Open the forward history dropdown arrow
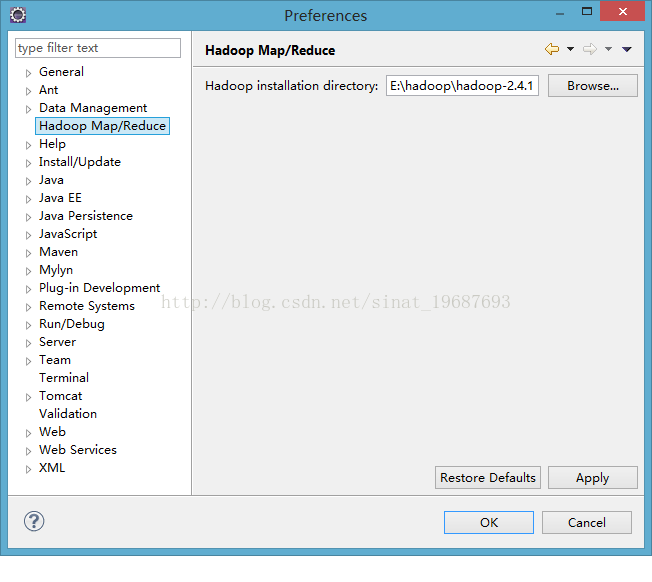Screen dimensions: 652x582 (x=608, y=49)
